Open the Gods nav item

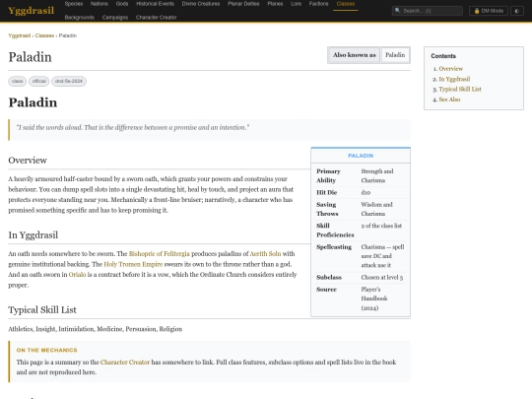pos(122,4)
